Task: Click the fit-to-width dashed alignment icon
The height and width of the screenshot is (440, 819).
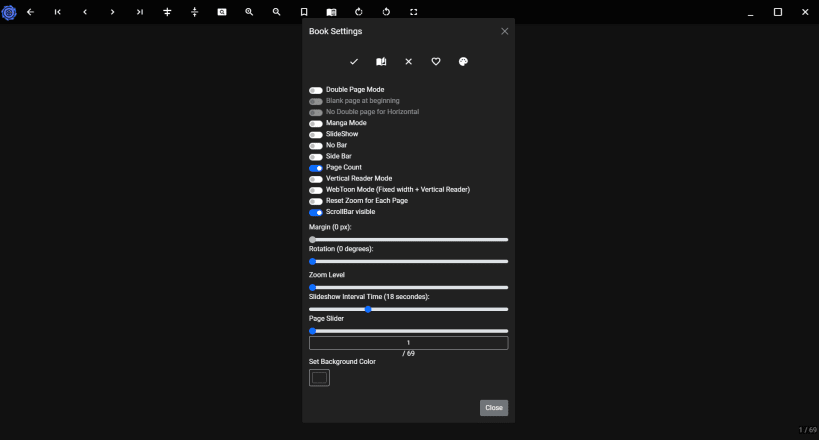Action: 194,12
